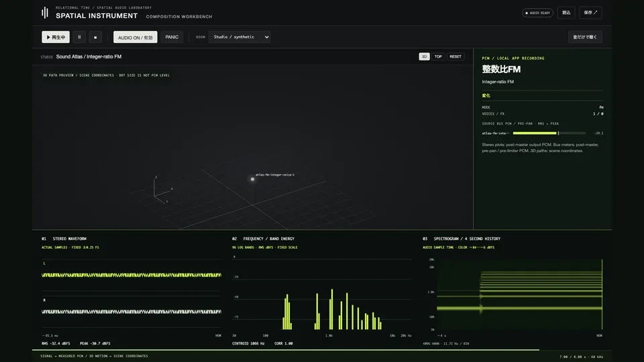This screenshot has width=644, height=362.
Task: Select the atlas-fm-integer-voice-1 dot in the scene
Action: pyautogui.click(x=253, y=179)
